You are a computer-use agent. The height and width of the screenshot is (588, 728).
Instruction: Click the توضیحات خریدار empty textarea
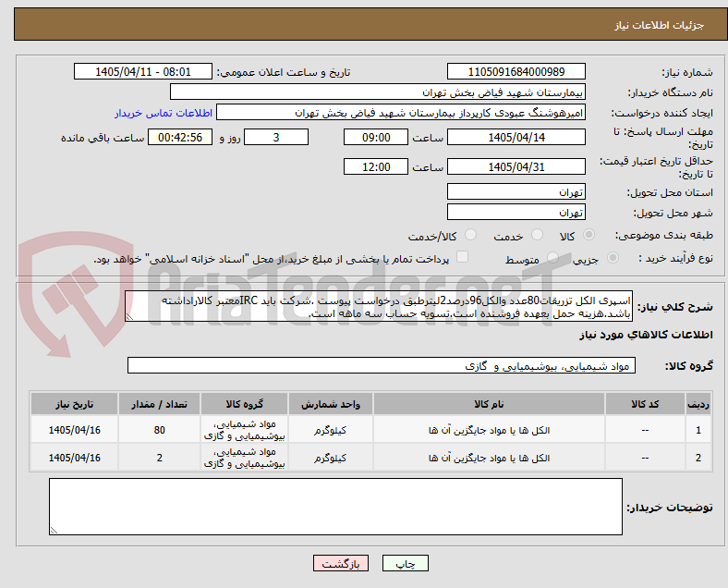pos(335,507)
